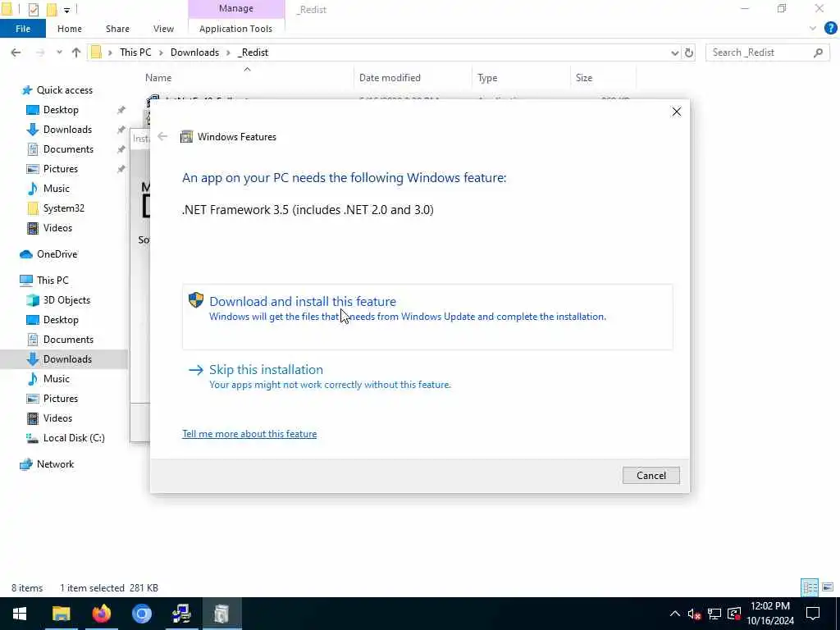The height and width of the screenshot is (630, 840).
Task: Switch to the Share ribbon tab
Action: pos(117,29)
